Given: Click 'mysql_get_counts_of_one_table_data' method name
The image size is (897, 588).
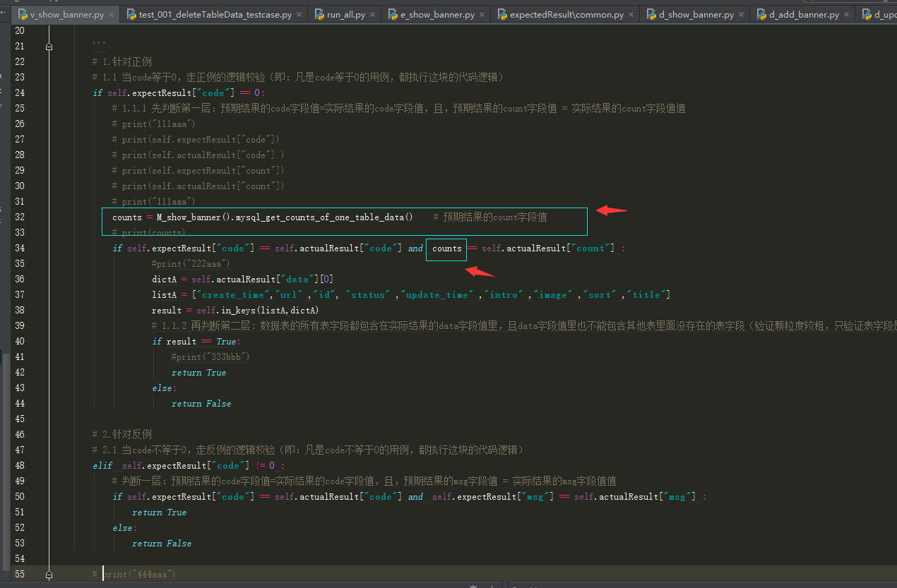Looking at the screenshot, I should click(320, 217).
